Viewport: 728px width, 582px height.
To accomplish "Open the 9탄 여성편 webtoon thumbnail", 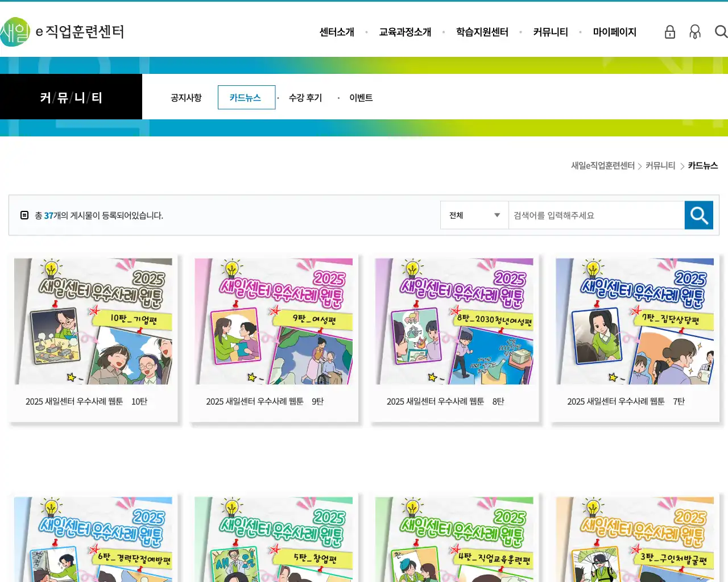I will coord(274,322).
